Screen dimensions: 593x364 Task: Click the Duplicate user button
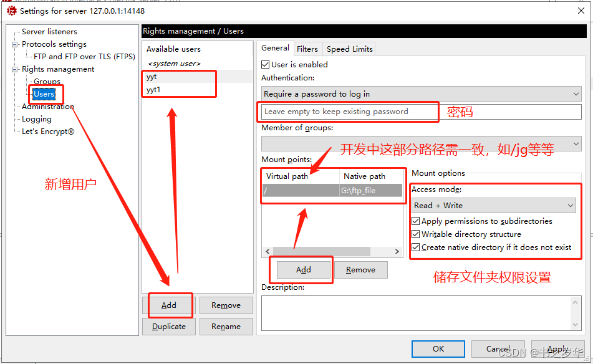(x=169, y=327)
